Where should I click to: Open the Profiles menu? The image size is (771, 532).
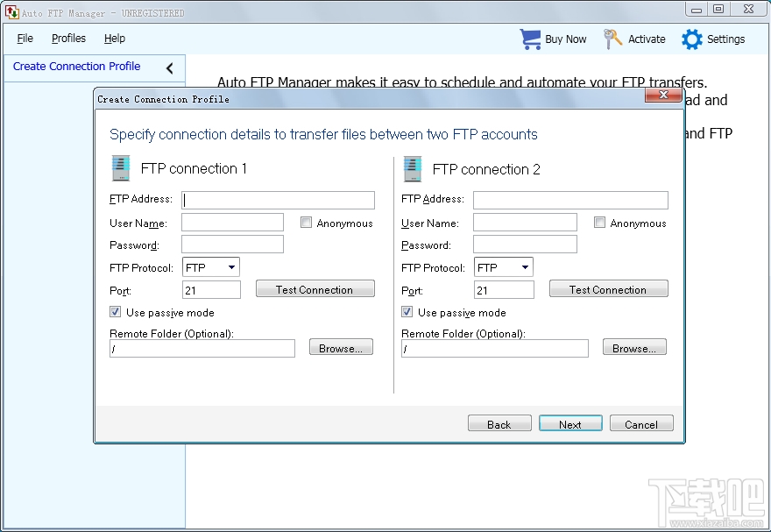(68, 39)
